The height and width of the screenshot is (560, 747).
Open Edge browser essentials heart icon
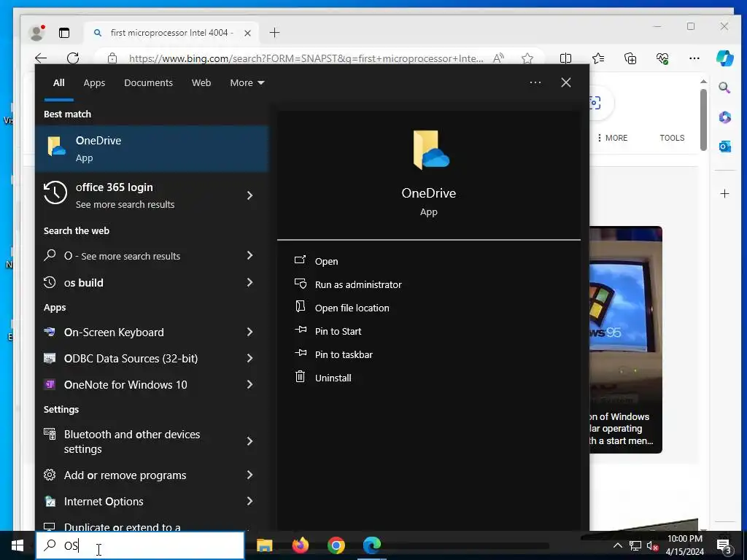(662, 58)
